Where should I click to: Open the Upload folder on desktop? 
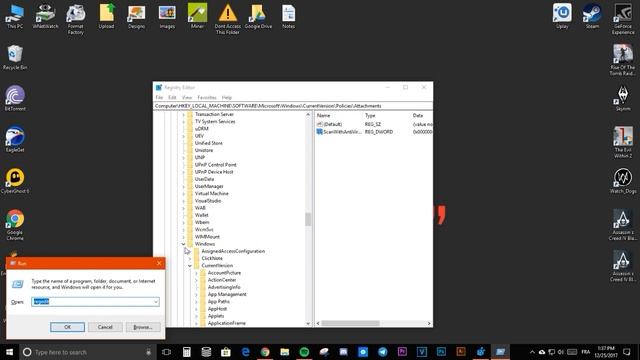[x=106, y=16]
